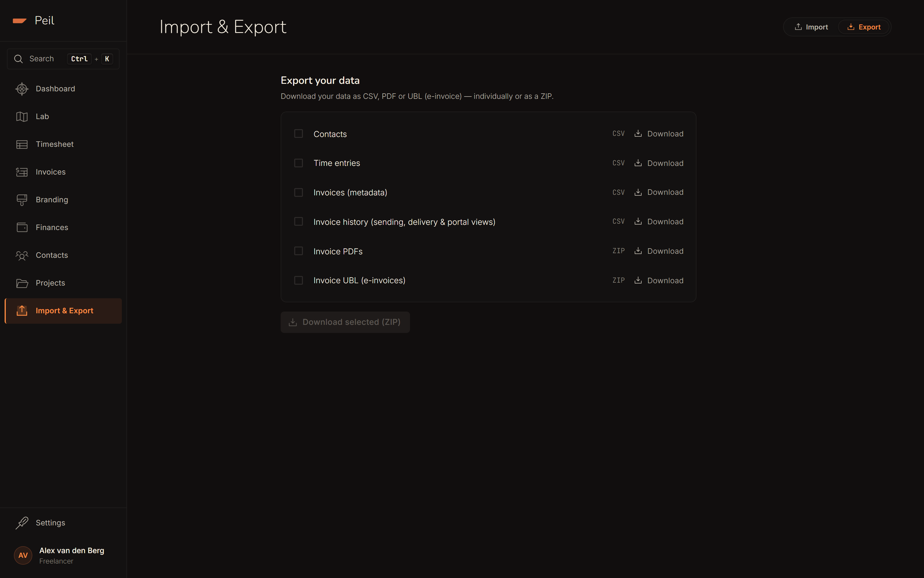Click download icon in Invoices (metadata) row
This screenshot has height=578, width=924.
[x=638, y=192]
